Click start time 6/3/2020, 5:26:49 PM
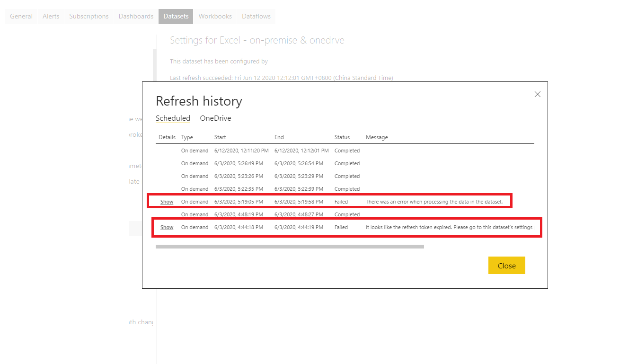This screenshot has height=364, width=628. (x=239, y=163)
